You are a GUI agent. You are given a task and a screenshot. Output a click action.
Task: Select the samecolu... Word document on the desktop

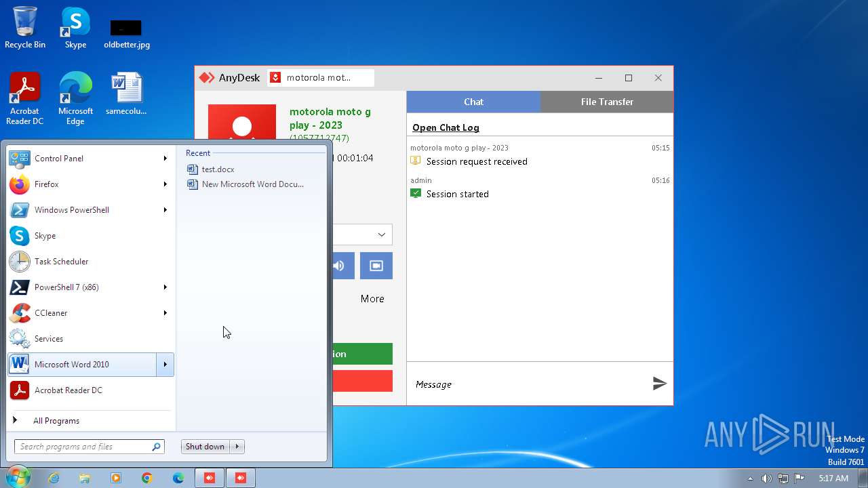[127, 94]
